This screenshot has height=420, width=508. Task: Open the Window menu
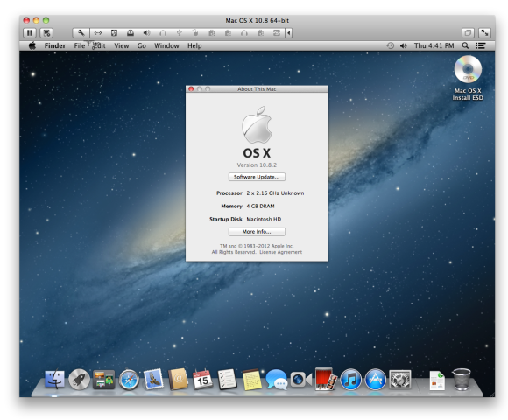coord(166,45)
